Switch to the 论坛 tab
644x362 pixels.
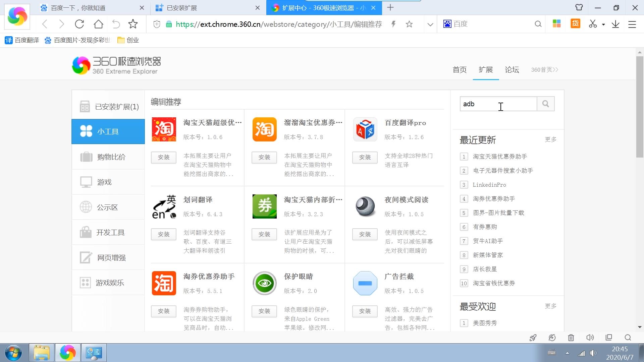click(x=512, y=70)
